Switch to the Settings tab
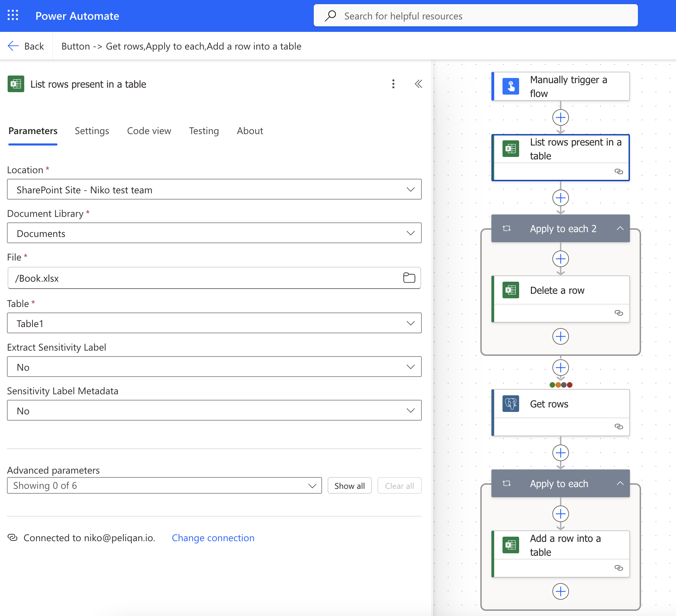This screenshot has height=616, width=676. click(92, 131)
